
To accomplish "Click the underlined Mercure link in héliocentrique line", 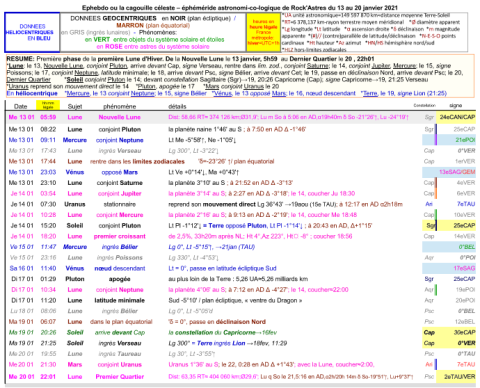I will pos(78,93).
